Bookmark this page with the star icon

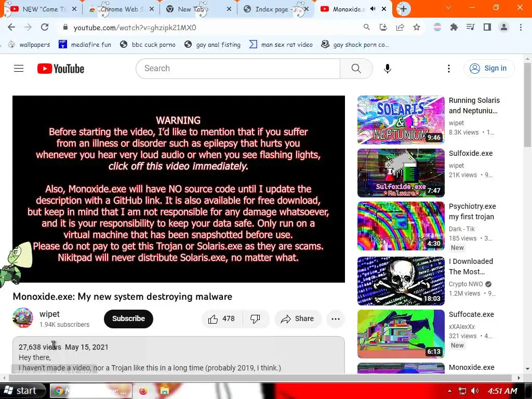click(x=417, y=28)
